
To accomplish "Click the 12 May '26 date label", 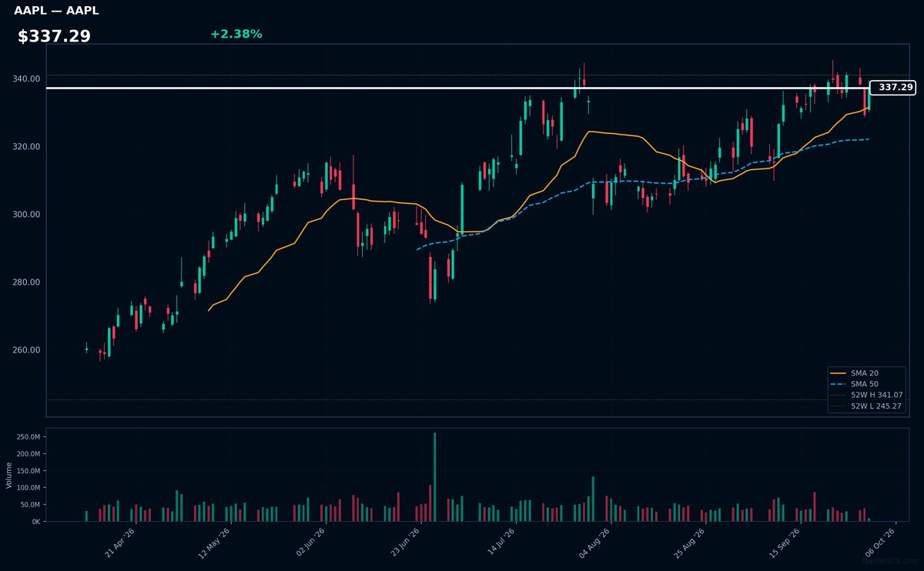I will (215, 543).
